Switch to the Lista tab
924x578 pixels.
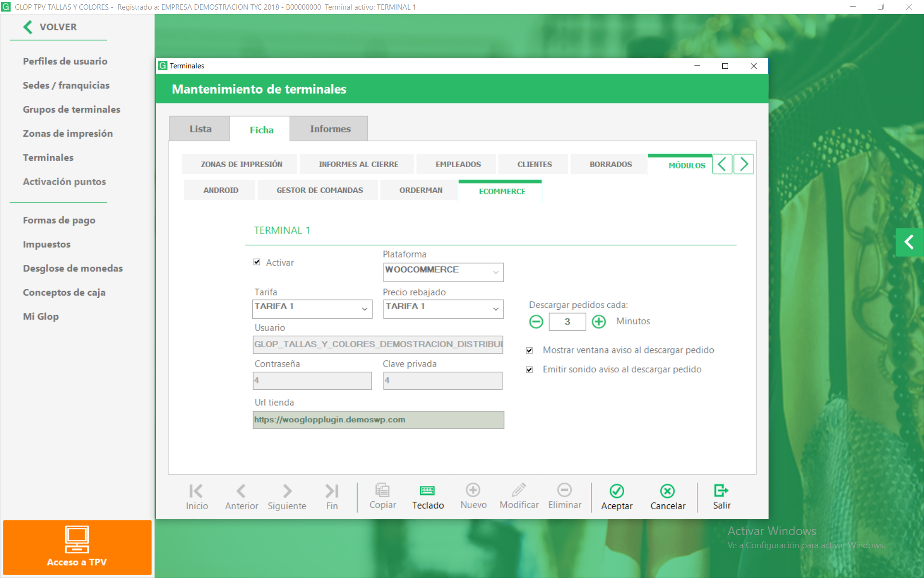[x=200, y=129]
